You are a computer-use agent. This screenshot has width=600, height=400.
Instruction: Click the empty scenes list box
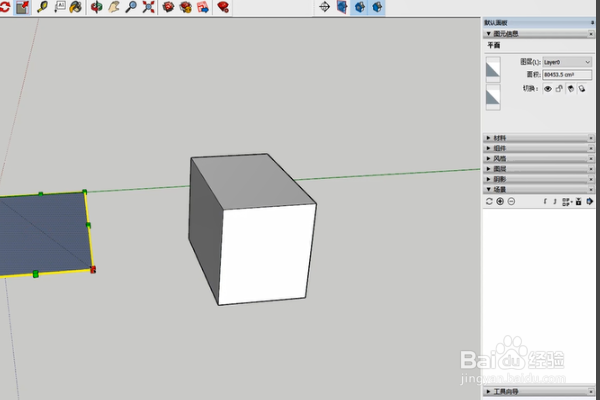coord(538,297)
